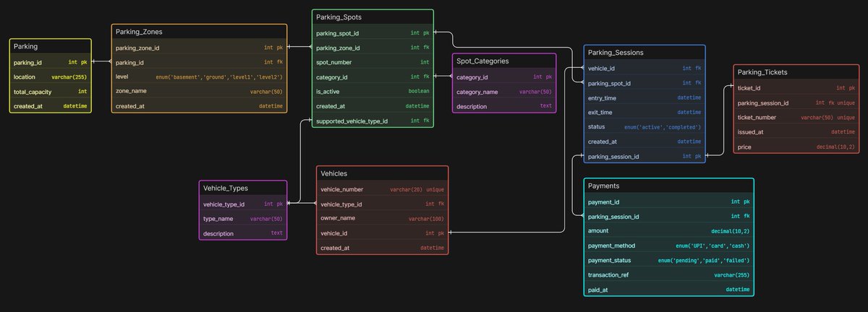Image resolution: width=868 pixels, height=312 pixels.
Task: Select zone_name row in Parking_Zones
Action: [200, 92]
